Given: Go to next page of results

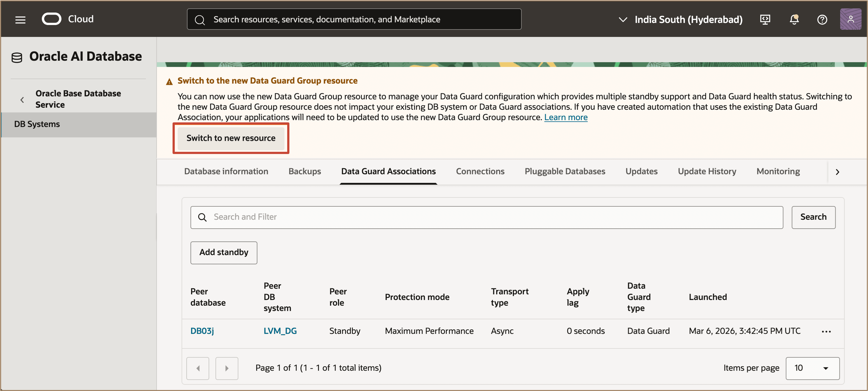Looking at the screenshot, I should (227, 368).
